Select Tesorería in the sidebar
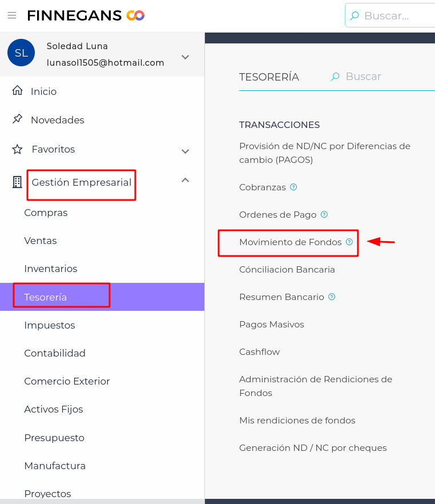 pos(46,297)
